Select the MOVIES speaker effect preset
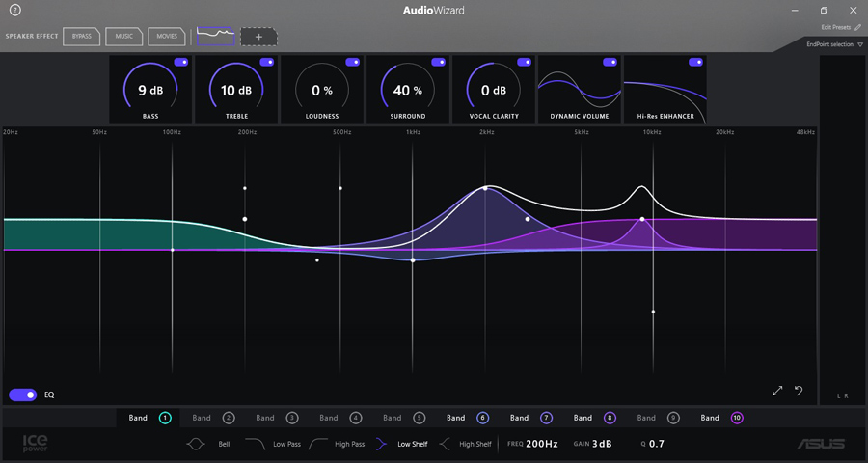 click(x=167, y=37)
